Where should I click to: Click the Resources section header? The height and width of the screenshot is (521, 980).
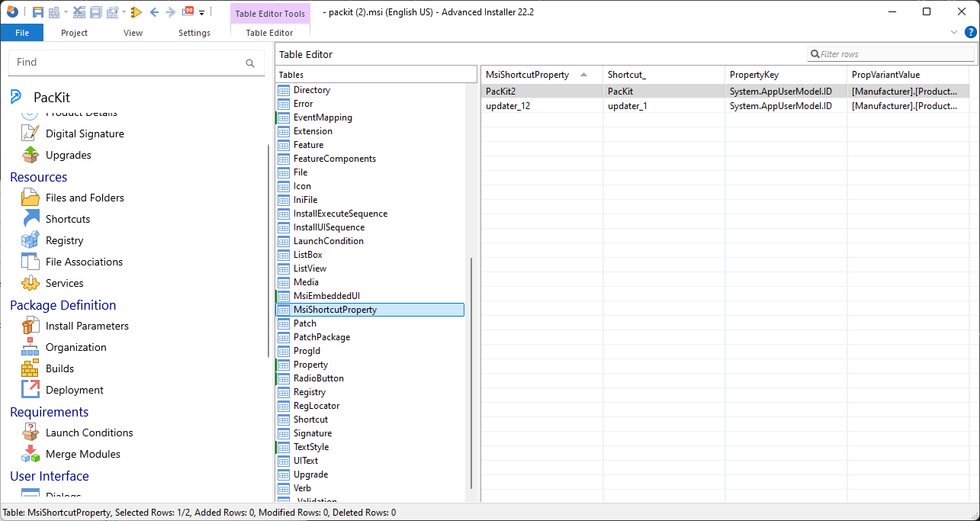[38, 177]
